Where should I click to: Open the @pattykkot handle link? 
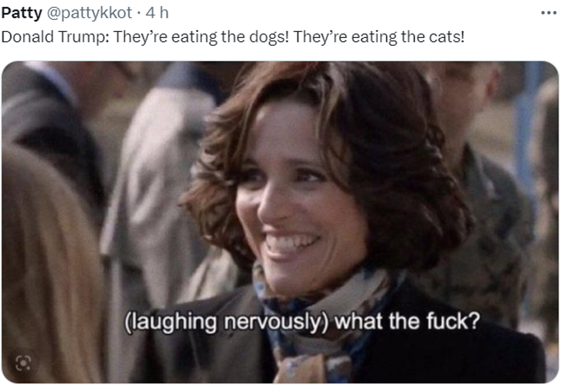[x=89, y=13]
